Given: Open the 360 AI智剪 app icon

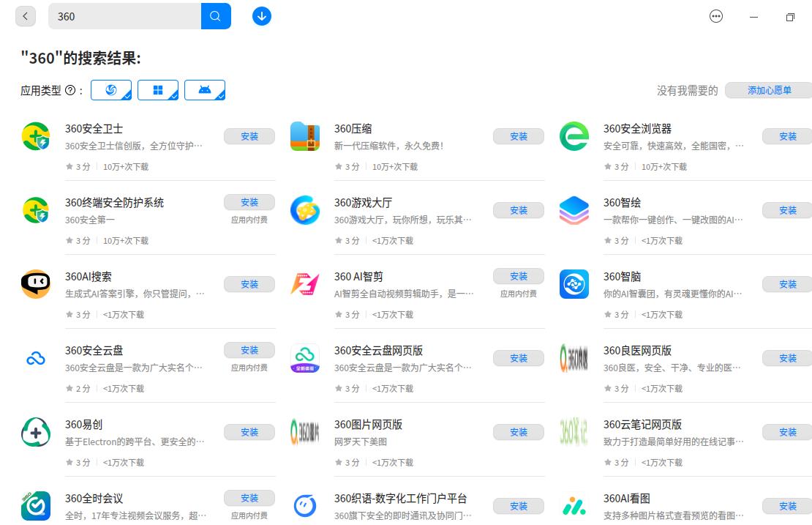Looking at the screenshot, I should click(305, 284).
